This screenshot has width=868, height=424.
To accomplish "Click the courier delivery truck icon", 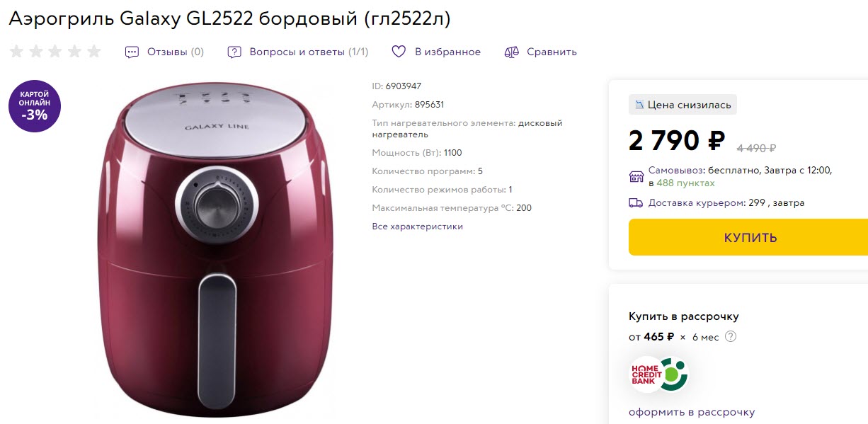I will [x=636, y=202].
